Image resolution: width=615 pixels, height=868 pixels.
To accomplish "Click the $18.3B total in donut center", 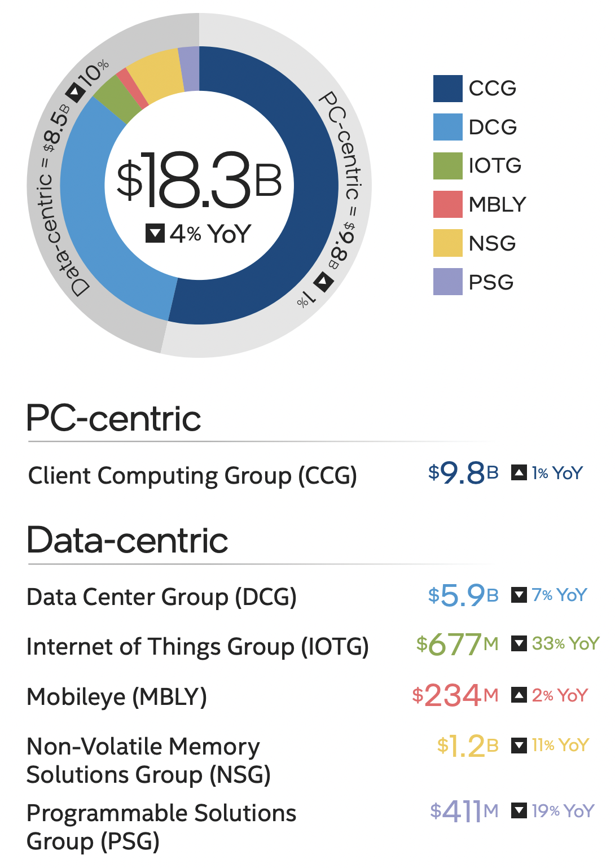I will (x=199, y=181).
